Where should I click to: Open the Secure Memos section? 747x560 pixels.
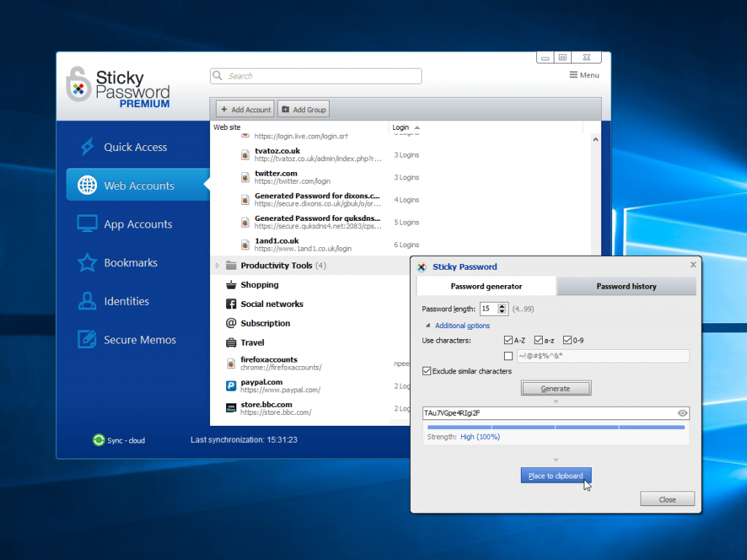pos(140,340)
